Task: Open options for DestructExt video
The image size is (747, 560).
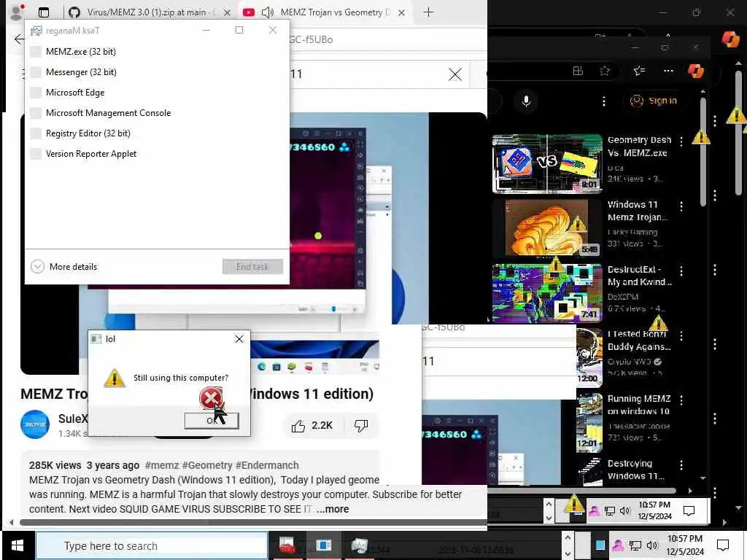Action: tap(681, 271)
